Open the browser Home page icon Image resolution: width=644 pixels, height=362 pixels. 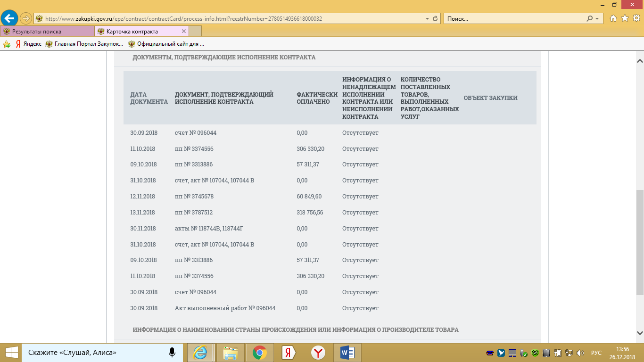(x=613, y=18)
